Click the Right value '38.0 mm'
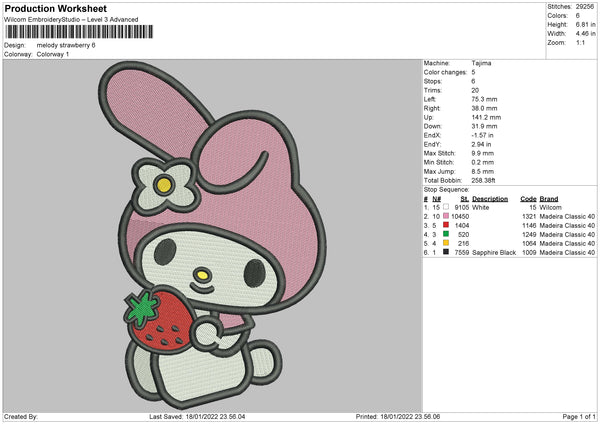 pyautogui.click(x=484, y=108)
